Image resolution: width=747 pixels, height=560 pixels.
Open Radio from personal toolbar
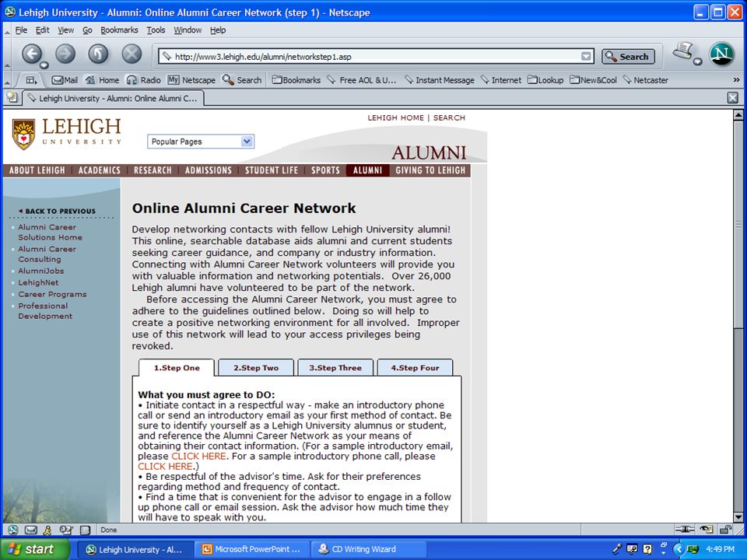point(143,80)
